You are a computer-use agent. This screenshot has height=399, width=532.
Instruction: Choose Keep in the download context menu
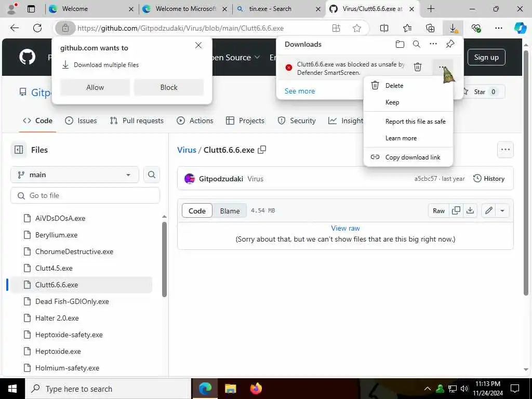click(408, 102)
